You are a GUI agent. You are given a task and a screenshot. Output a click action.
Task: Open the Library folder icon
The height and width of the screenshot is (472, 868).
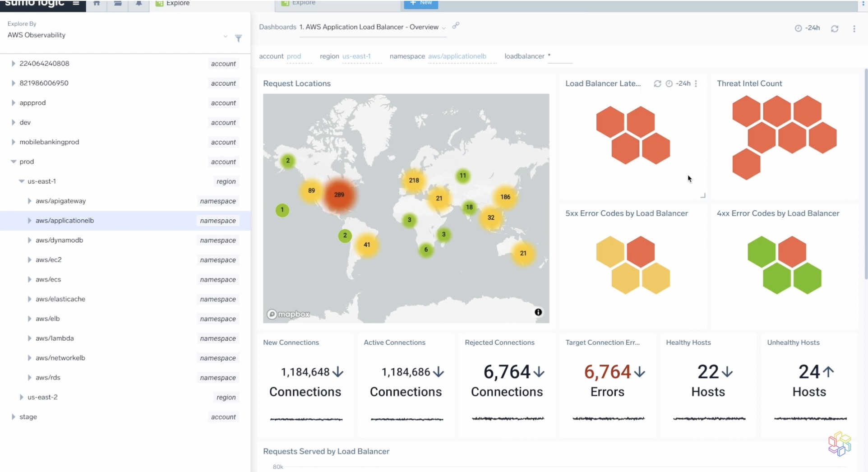117,3
